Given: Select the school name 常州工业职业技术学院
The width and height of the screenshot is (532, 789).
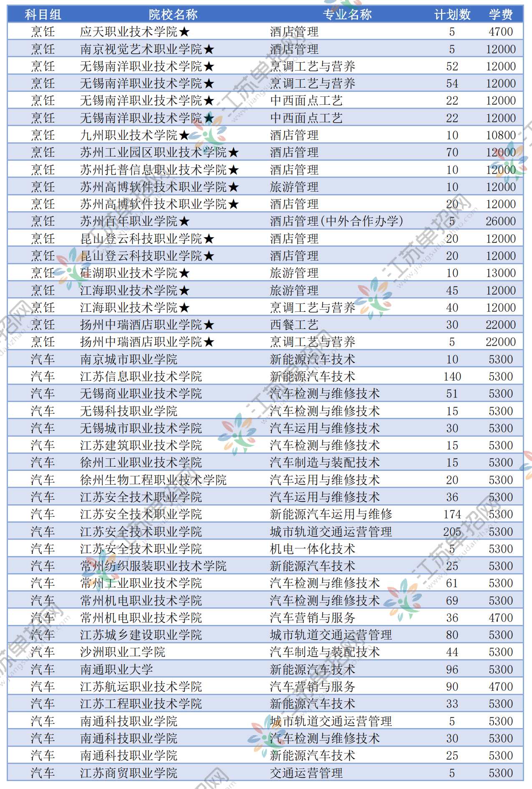Looking at the screenshot, I should click(141, 583).
